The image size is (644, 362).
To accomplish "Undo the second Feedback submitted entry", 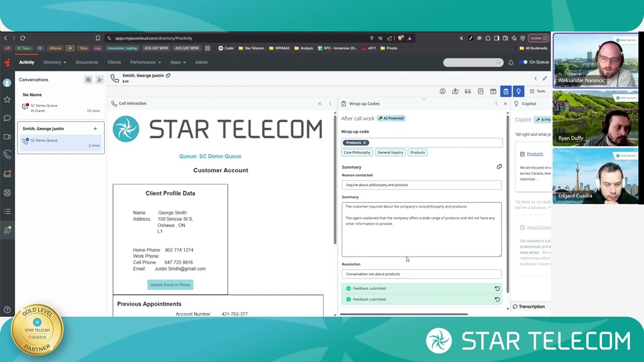I will (x=497, y=299).
